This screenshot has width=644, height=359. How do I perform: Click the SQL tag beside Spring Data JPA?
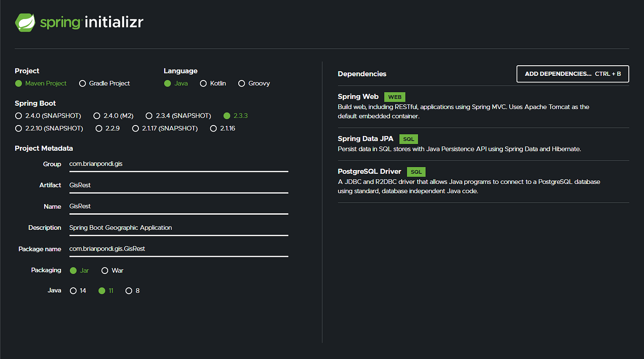click(408, 139)
